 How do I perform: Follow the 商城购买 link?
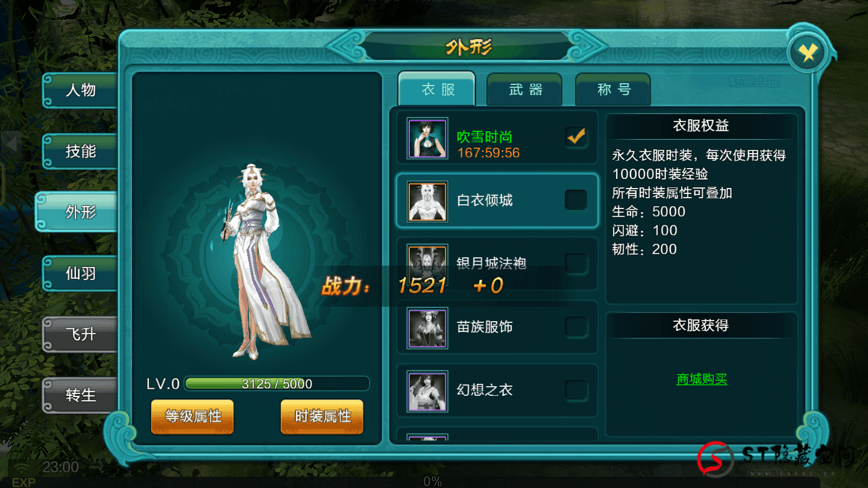(x=702, y=379)
